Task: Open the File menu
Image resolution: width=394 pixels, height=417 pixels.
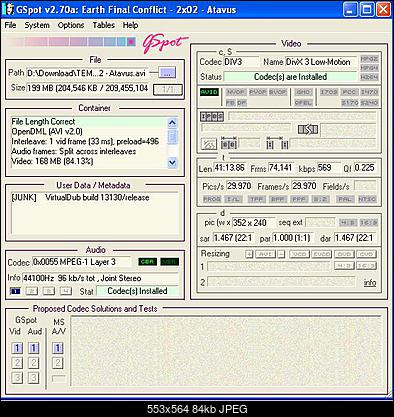Action: (10, 25)
